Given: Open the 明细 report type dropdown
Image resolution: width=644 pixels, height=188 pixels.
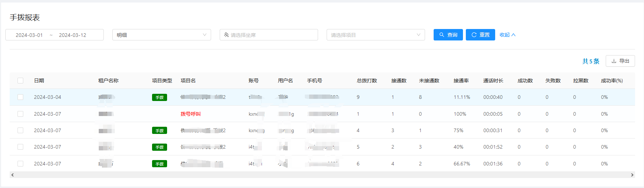Looking at the screenshot, I should tap(161, 35).
